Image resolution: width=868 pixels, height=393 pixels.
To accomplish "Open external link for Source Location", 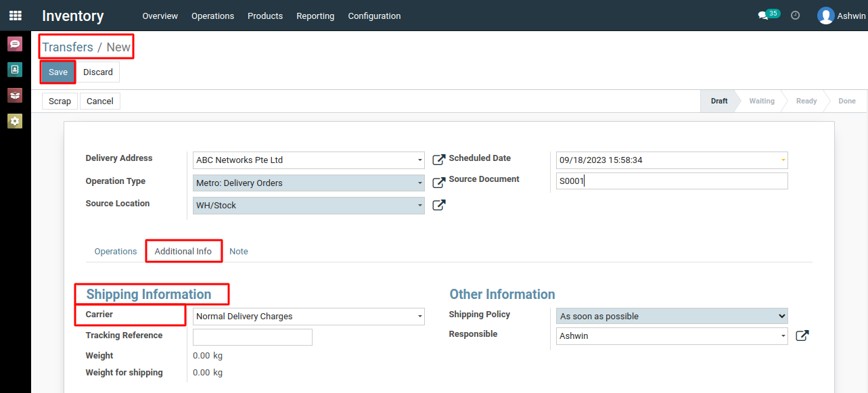I will click(439, 205).
